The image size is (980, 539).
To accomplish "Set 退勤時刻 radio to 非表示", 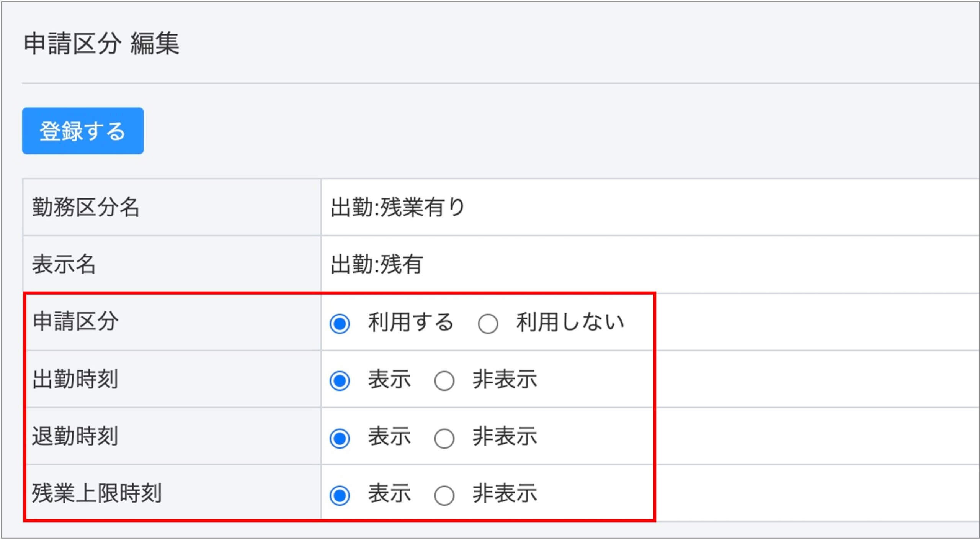I will (x=444, y=438).
